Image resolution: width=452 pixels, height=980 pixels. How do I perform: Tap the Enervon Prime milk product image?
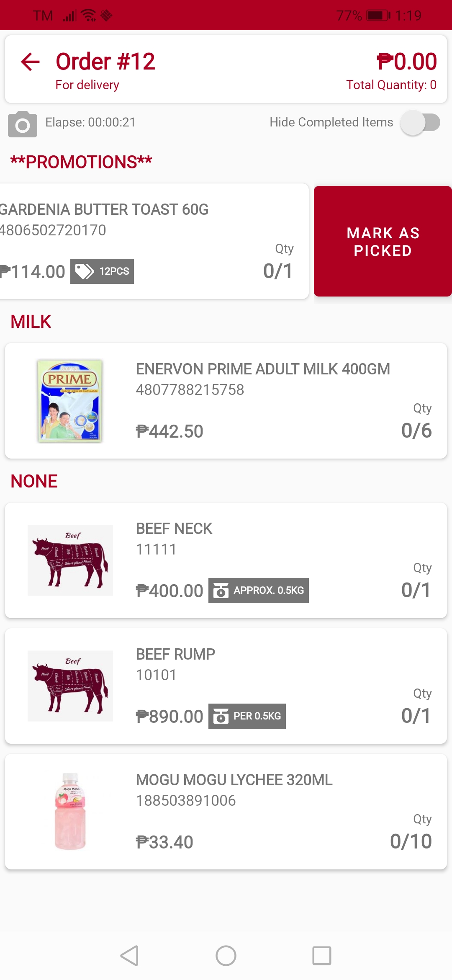[x=70, y=401]
